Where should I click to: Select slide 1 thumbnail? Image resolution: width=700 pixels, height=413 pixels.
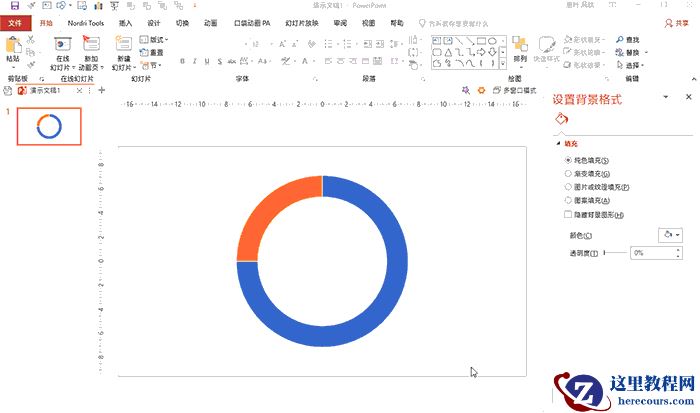pos(49,126)
